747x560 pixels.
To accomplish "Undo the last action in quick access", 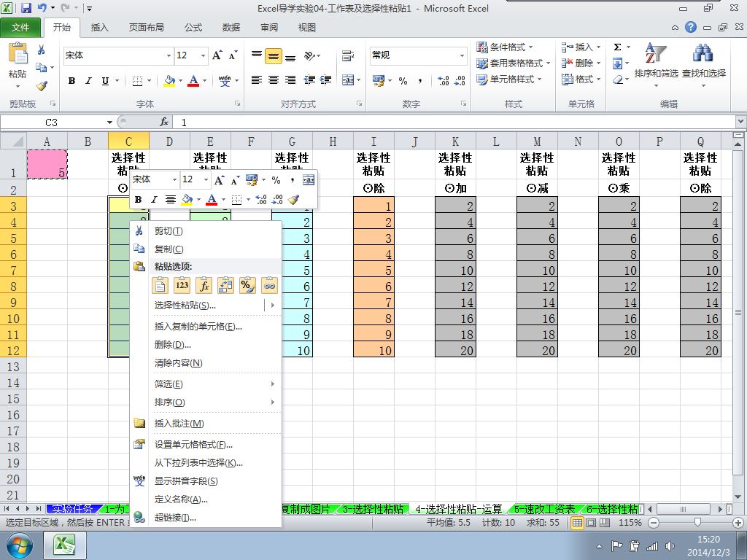I will click(x=42, y=7).
